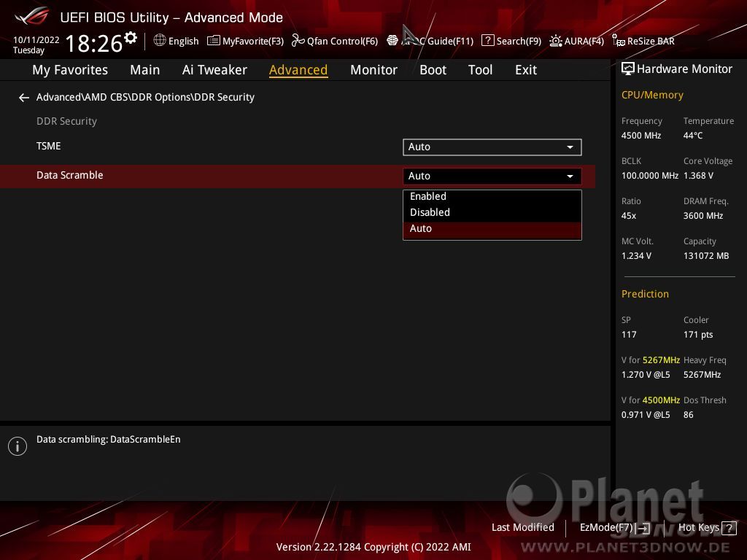The image size is (747, 560).
Task: Click the Hardware Monitor screen icon
Action: point(628,69)
